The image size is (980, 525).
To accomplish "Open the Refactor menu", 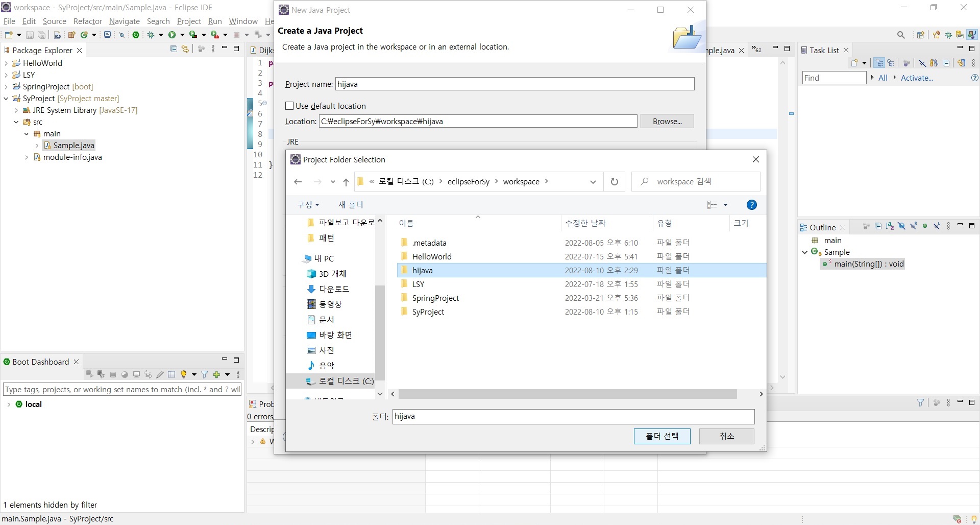I will coord(88,21).
